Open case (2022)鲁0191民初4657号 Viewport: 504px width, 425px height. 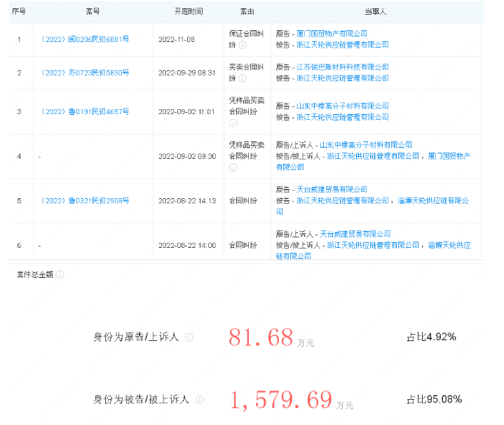(x=86, y=112)
